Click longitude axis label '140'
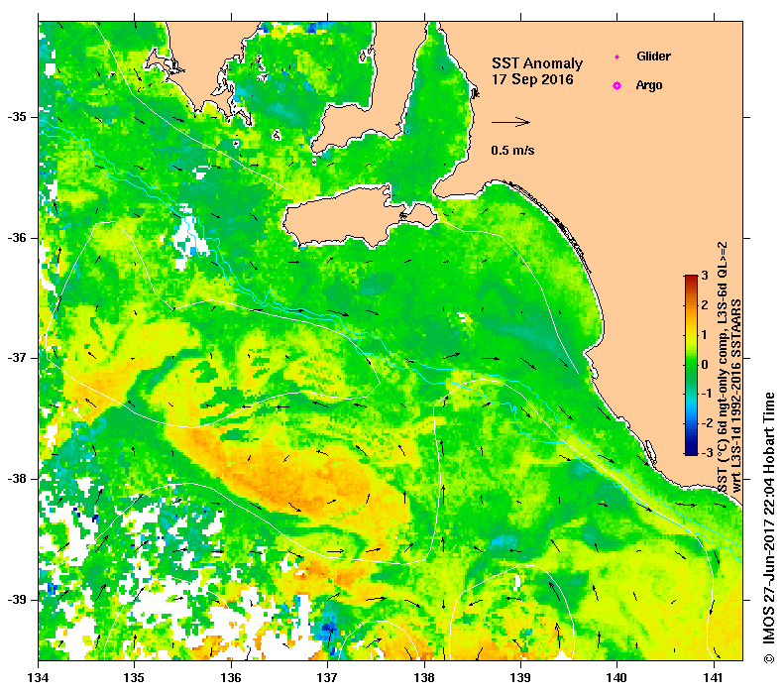 click(x=616, y=677)
